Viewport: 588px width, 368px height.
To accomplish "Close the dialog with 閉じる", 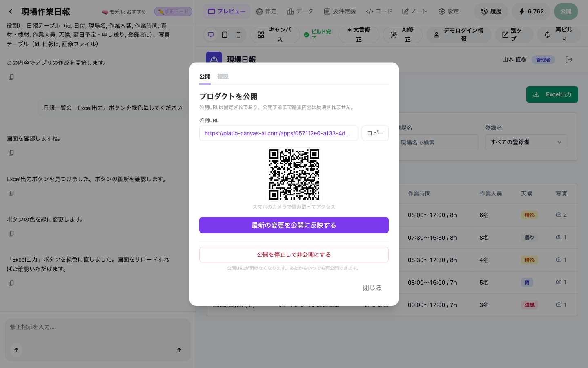I will (372, 288).
